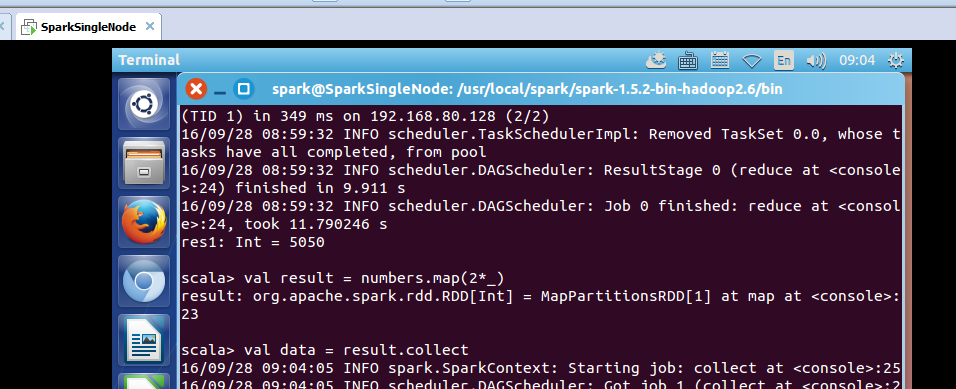This screenshot has width=956, height=389.
Task: Open LibreOffice Writer from the launcher
Action: click(144, 339)
